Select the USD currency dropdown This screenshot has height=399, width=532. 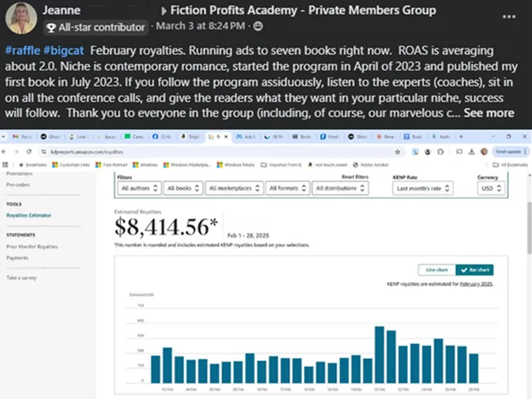click(492, 188)
